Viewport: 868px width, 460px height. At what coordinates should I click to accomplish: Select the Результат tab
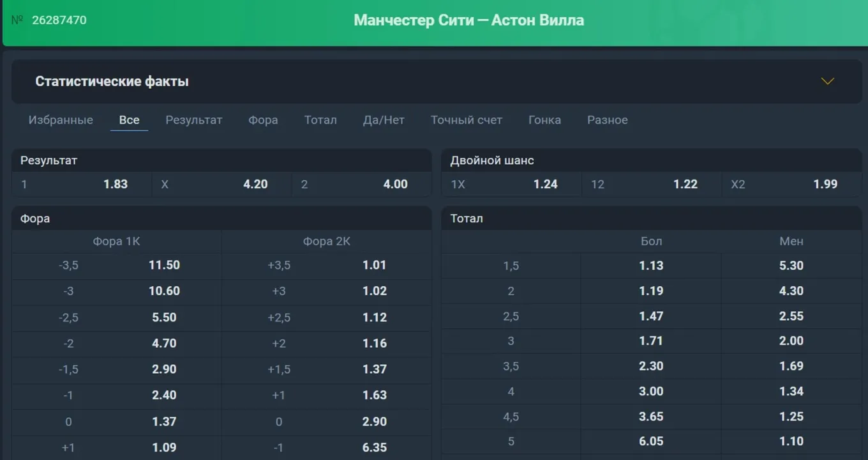(194, 119)
